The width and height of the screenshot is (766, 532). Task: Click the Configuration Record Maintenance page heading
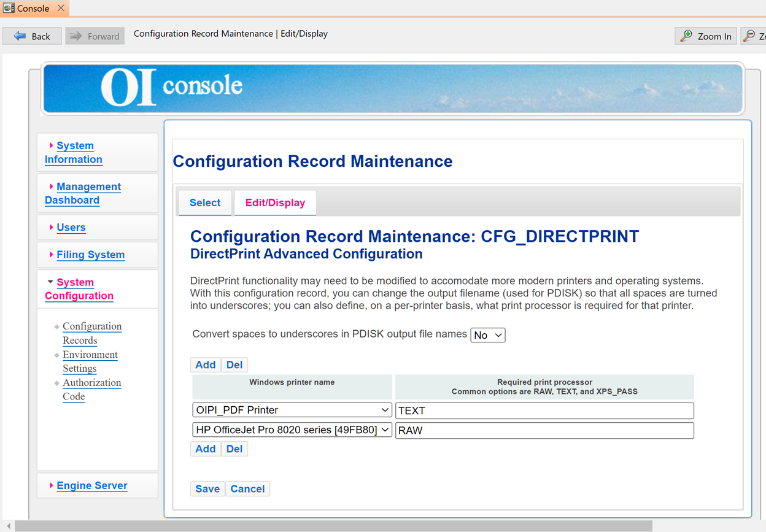(312, 161)
